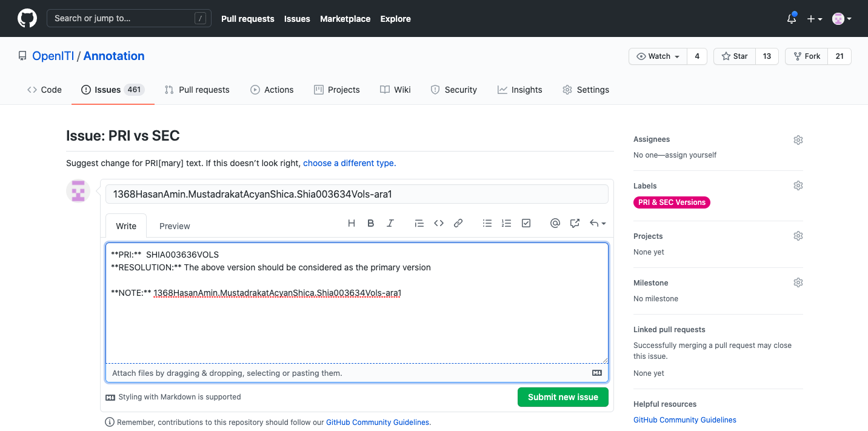Open the Code tab
868x431 pixels.
tap(44, 90)
